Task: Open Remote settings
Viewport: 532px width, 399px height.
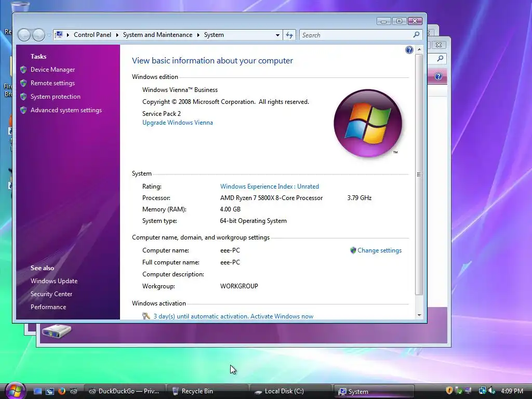Action: tap(52, 83)
